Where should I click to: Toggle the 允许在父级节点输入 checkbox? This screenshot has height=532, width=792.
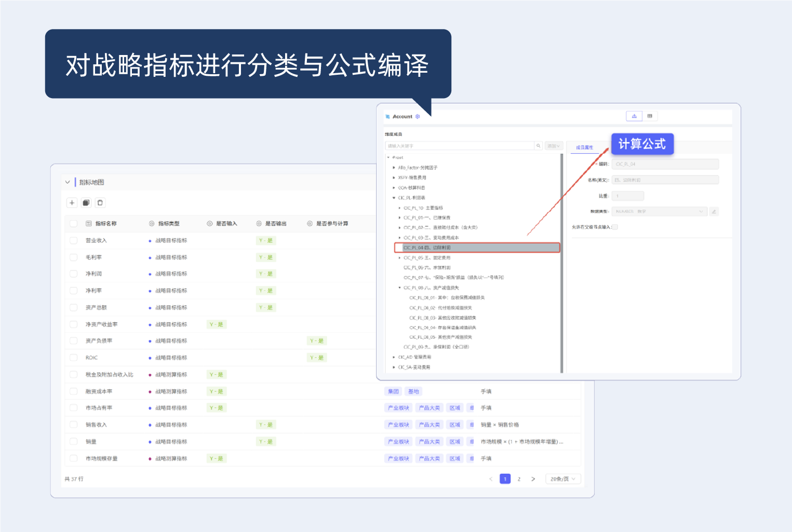615,227
